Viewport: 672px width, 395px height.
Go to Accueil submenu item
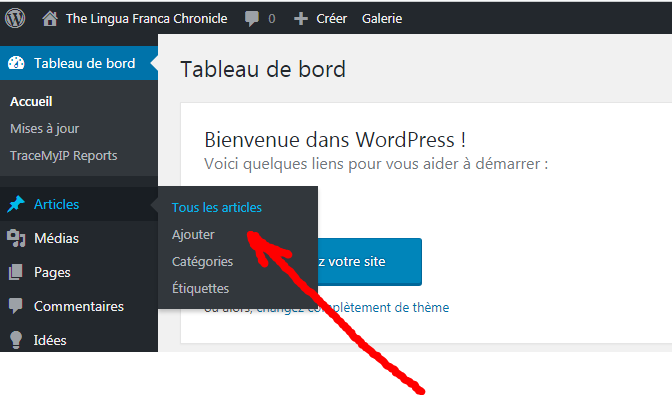tap(31, 102)
